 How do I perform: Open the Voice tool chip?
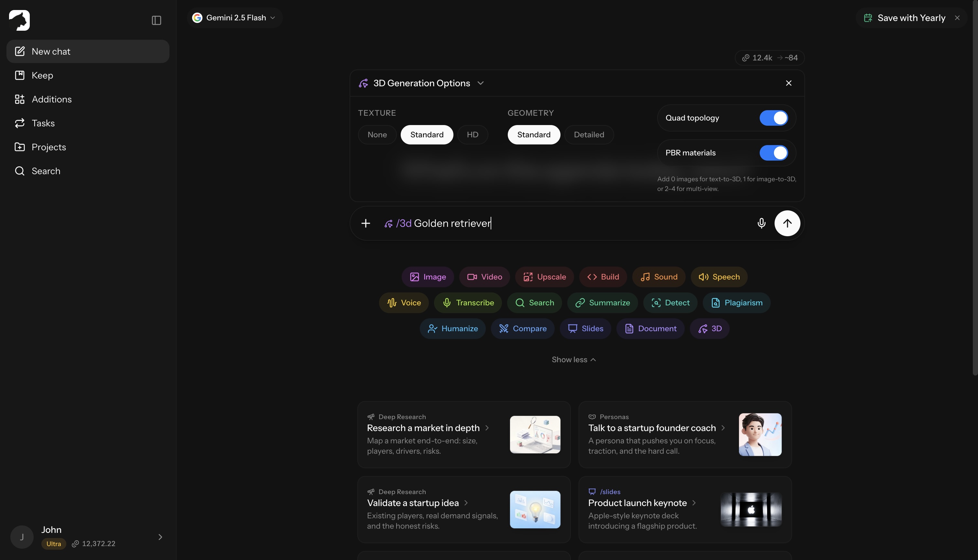click(404, 303)
